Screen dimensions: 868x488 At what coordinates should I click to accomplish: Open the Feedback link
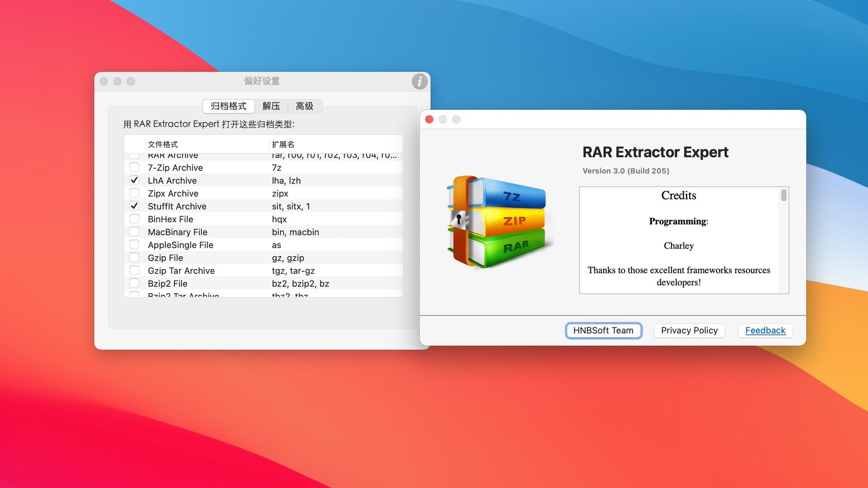click(x=765, y=330)
